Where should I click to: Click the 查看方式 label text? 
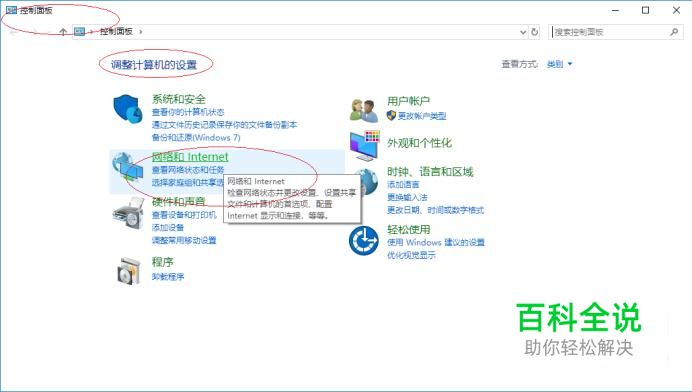(519, 64)
